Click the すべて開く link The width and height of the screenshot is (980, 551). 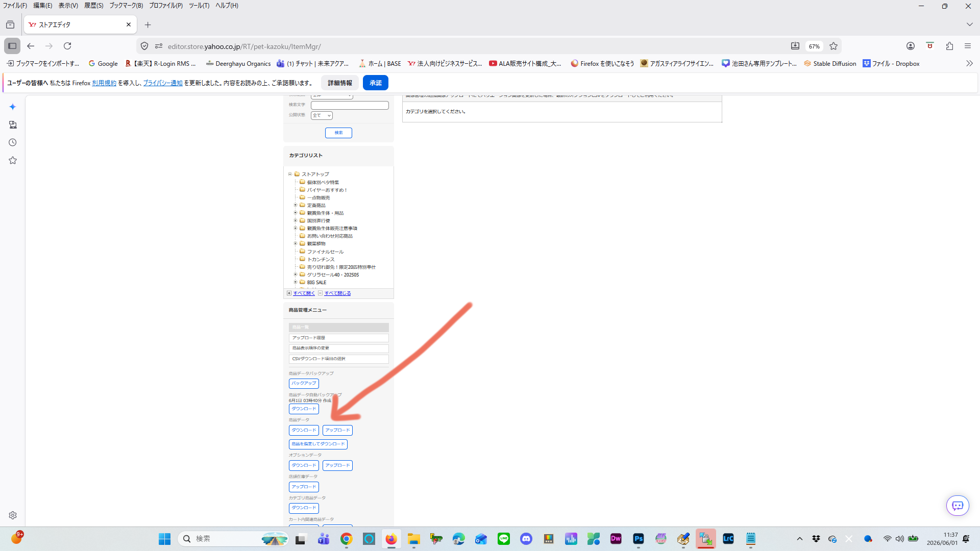tap(304, 293)
